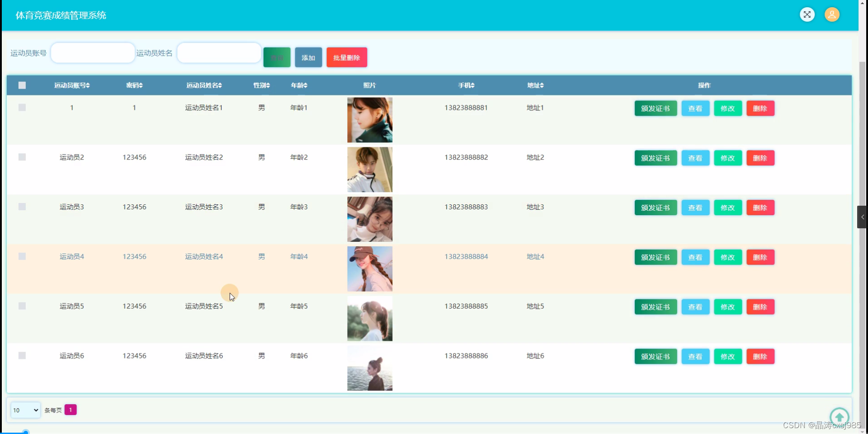Viewport: 868px width, 434px height.
Task: Open the photo thumbnail for 运动员4
Action: coord(370,269)
